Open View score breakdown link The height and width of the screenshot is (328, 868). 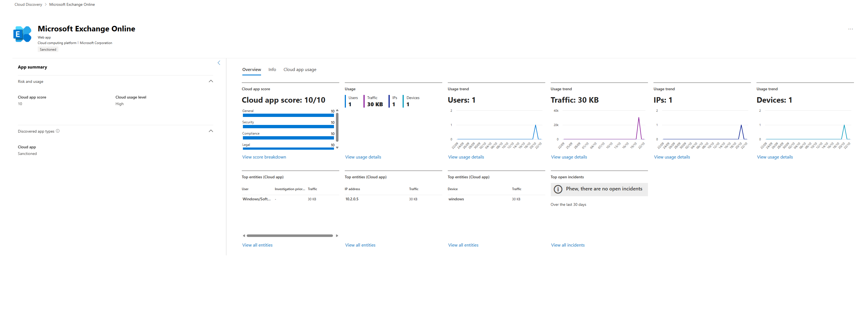264,157
